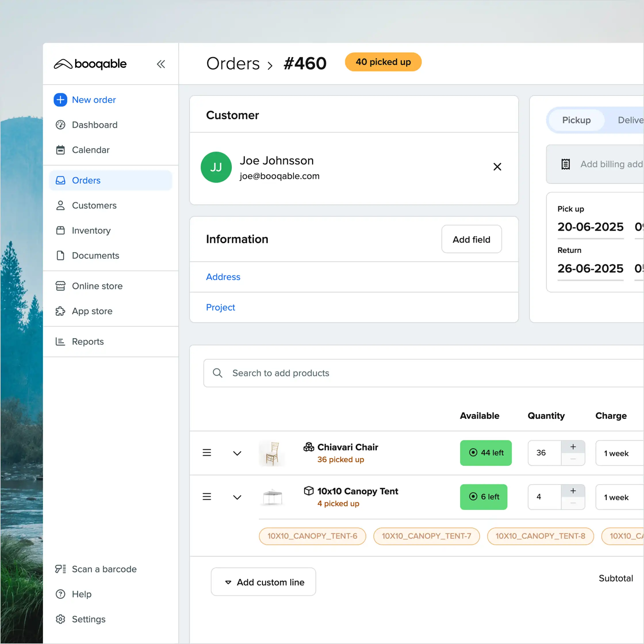Select Orders from the breadcrumb
Image resolution: width=644 pixels, height=644 pixels.
tap(233, 63)
